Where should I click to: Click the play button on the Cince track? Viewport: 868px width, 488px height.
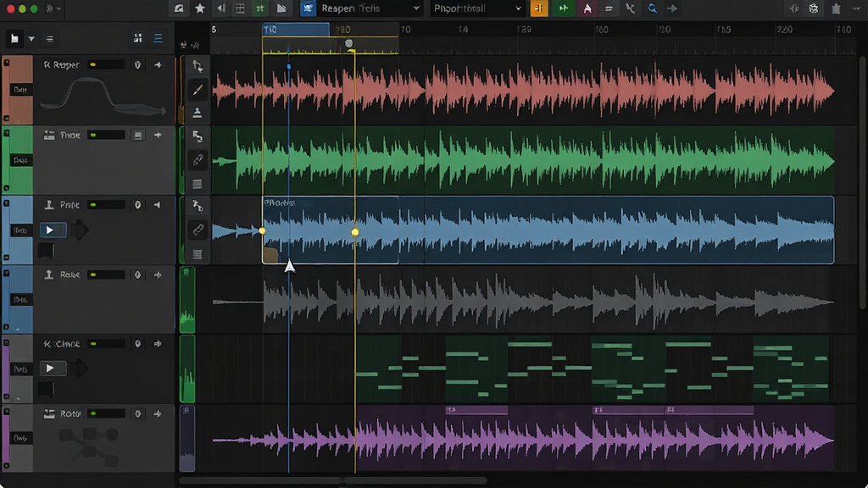(52, 368)
